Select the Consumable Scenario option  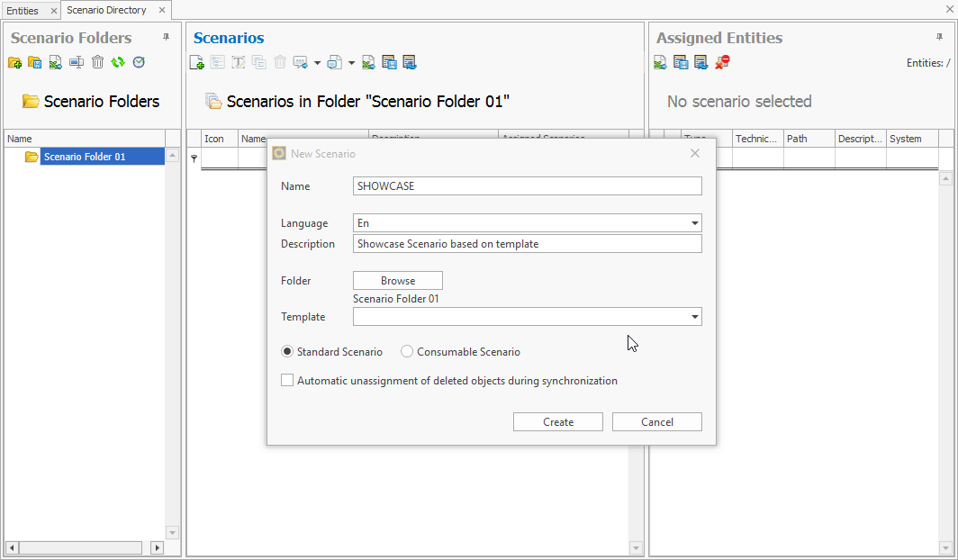pos(407,351)
